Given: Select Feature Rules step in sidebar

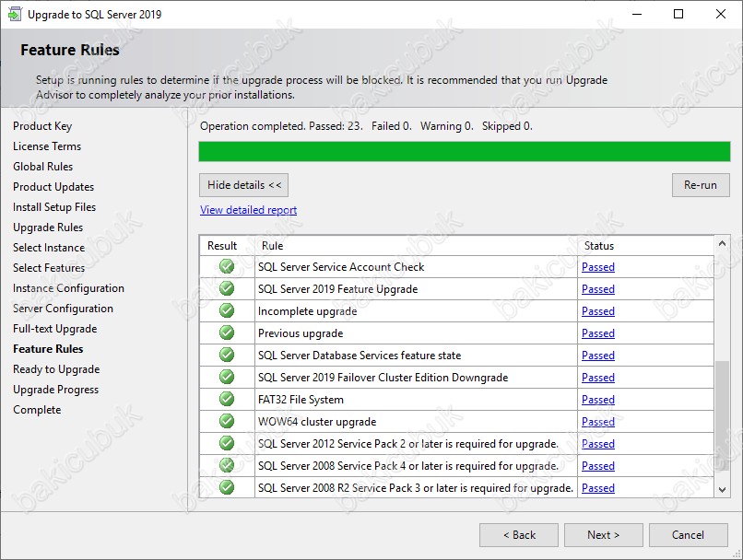Looking at the screenshot, I should tap(48, 349).
